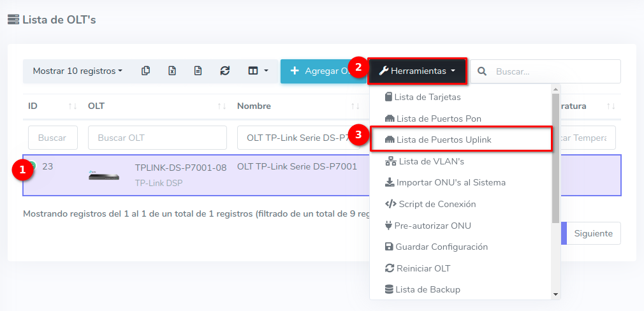Image resolution: width=644 pixels, height=311 pixels.
Task: Expand the green plus icon on row 23
Action: pyautogui.click(x=32, y=166)
